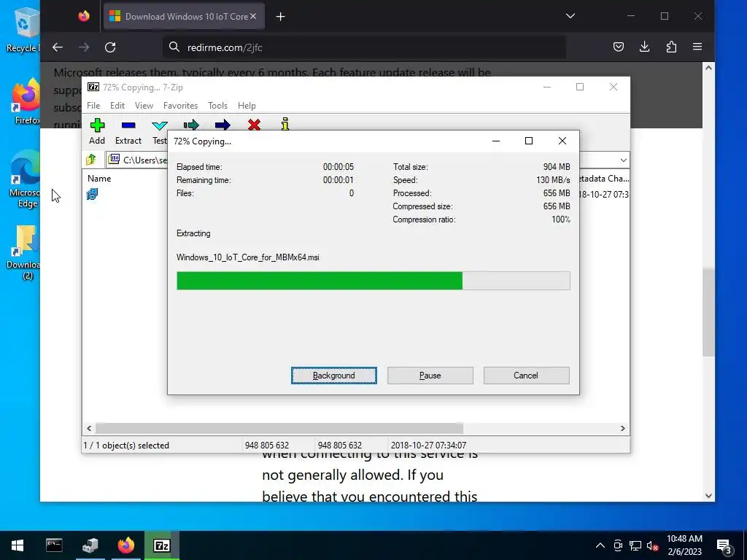Screen dimensions: 747x560
Task: Open the Favorites menu in 7-Zip
Action: (x=181, y=105)
